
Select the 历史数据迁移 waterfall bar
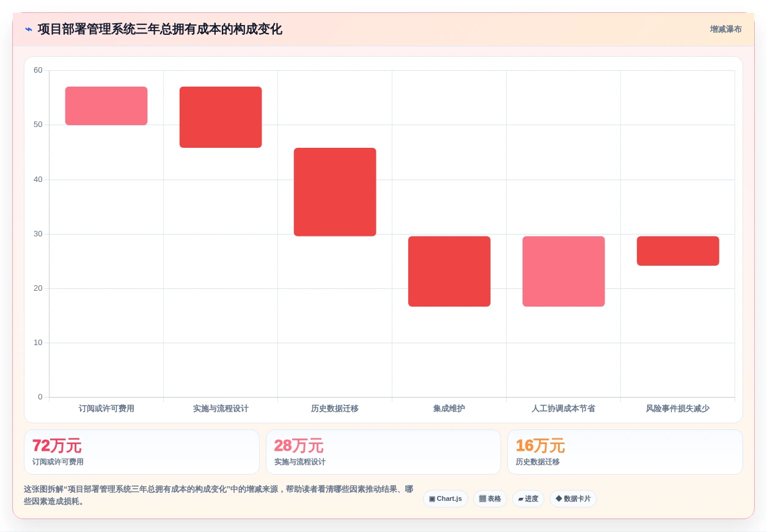[x=335, y=192]
